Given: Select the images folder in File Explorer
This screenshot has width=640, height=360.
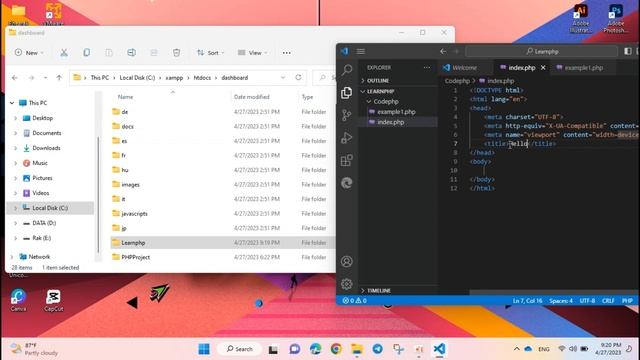Looking at the screenshot, I should point(222,184).
